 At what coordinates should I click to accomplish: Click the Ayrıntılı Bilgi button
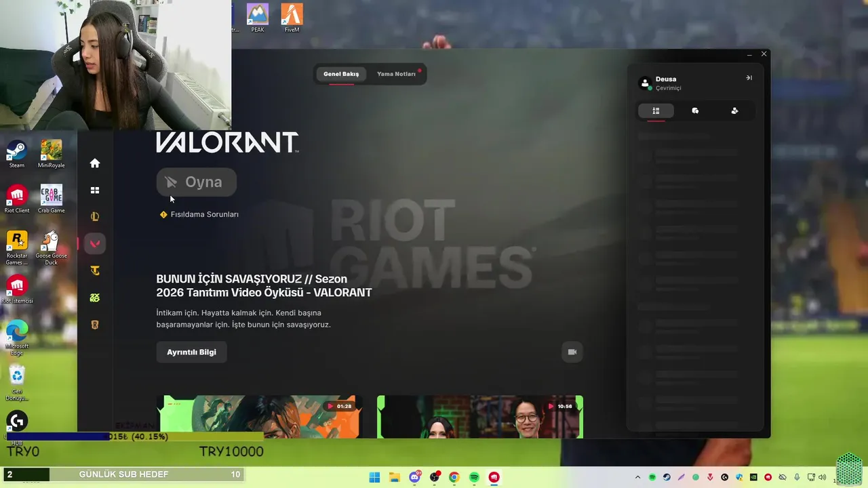click(x=191, y=352)
